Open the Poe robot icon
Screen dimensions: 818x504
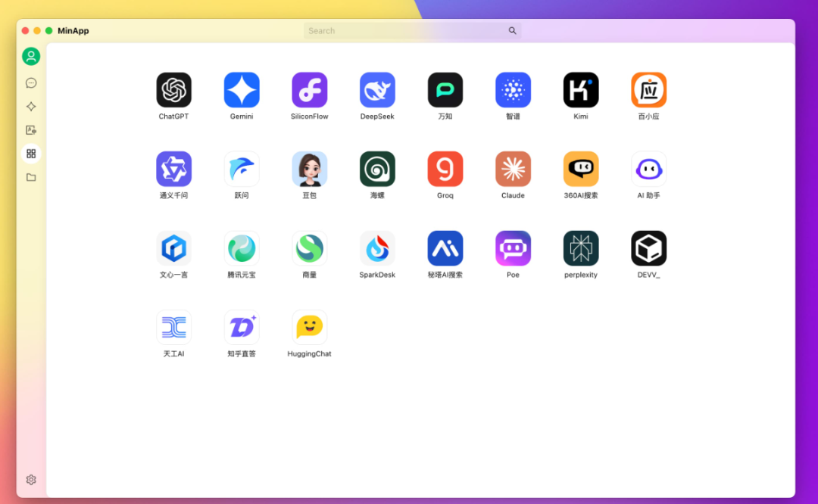(513, 248)
